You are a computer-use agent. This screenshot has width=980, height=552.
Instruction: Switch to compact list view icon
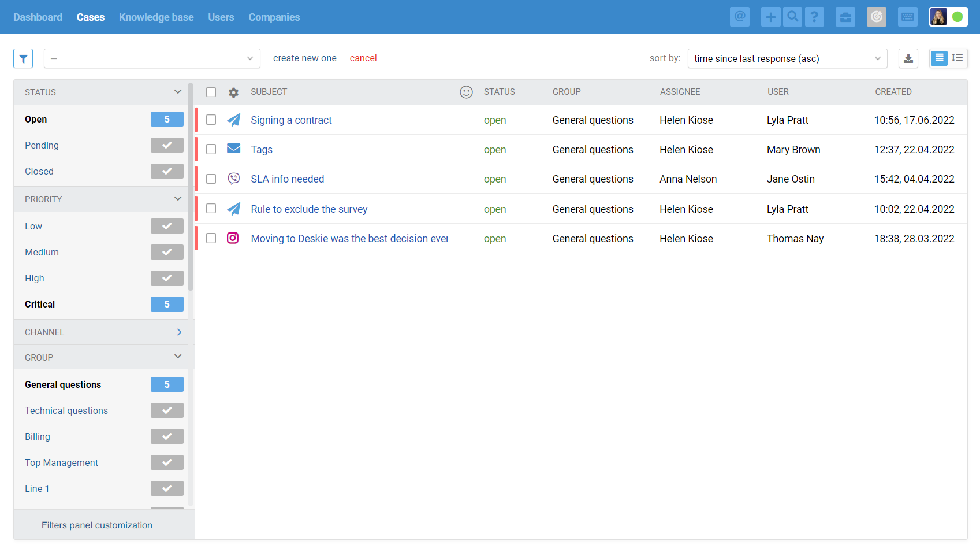click(x=939, y=58)
